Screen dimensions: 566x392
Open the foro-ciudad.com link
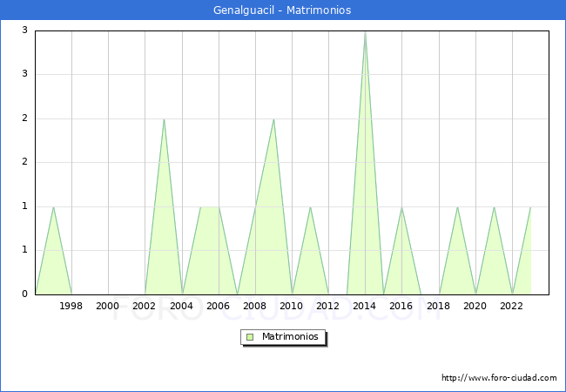pos(499,378)
